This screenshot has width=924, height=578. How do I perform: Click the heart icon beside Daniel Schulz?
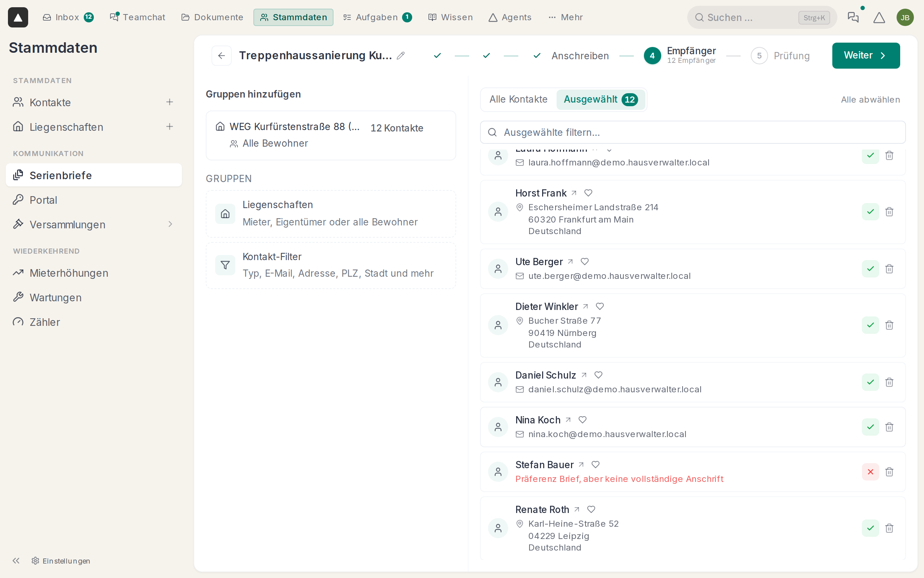coord(598,375)
